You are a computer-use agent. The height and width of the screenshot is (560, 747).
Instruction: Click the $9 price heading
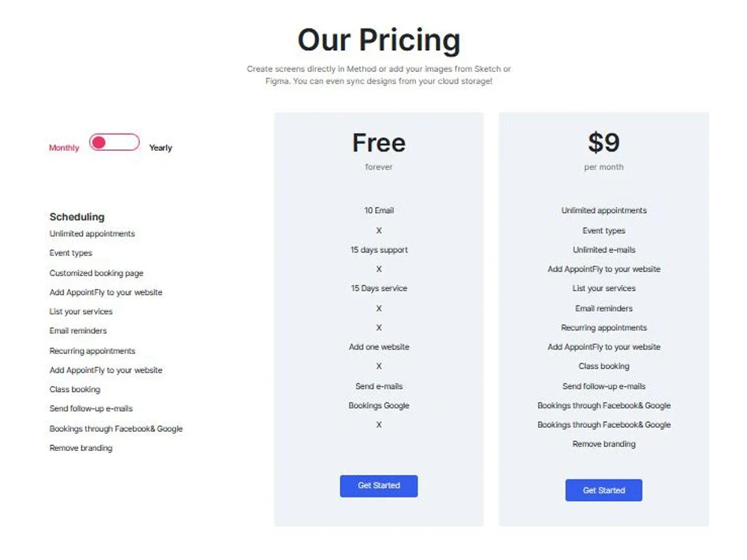point(604,143)
